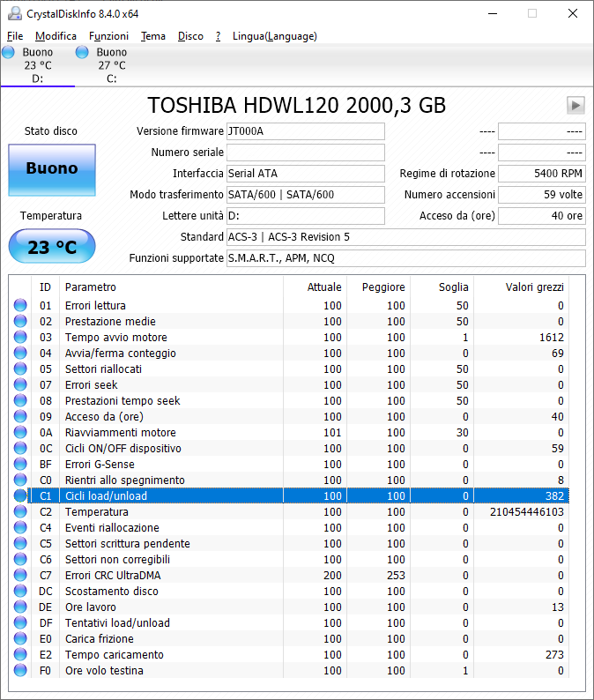Image resolution: width=594 pixels, height=700 pixels.
Task: Click status orb of Scostamento disco row
Action: (x=20, y=591)
